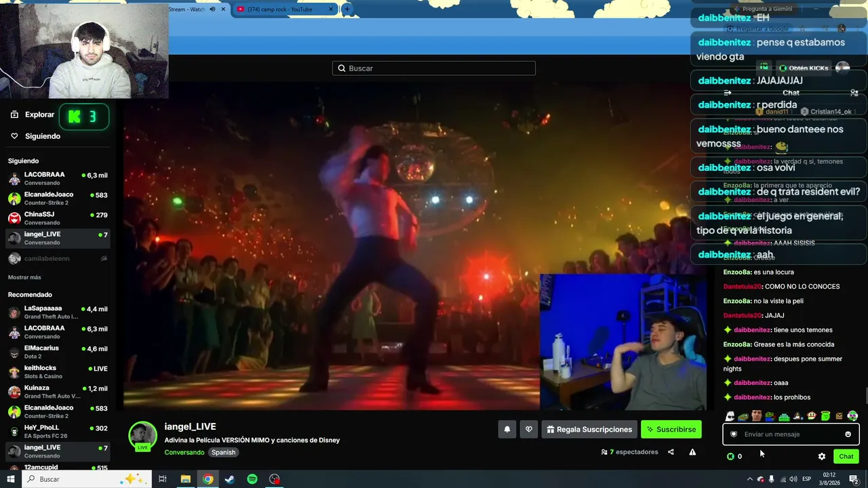
Task: Click the green Kick K logo badge
Action: click(84, 117)
